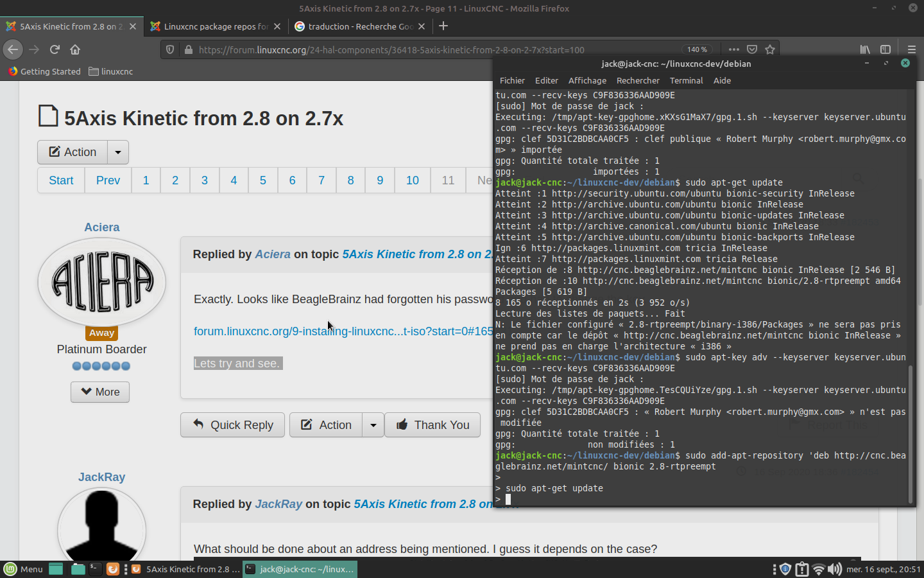The width and height of the screenshot is (924, 578).
Task: Jump to page 8 of the thread
Action: pos(350,180)
